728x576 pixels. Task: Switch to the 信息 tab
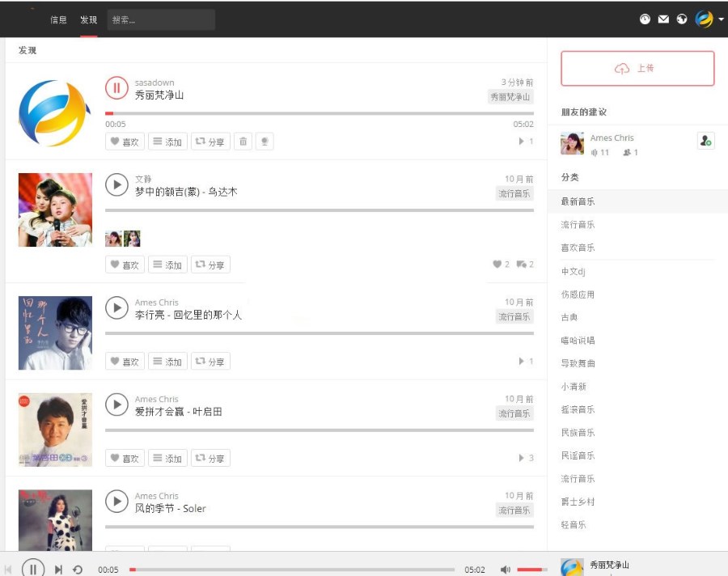[58, 19]
